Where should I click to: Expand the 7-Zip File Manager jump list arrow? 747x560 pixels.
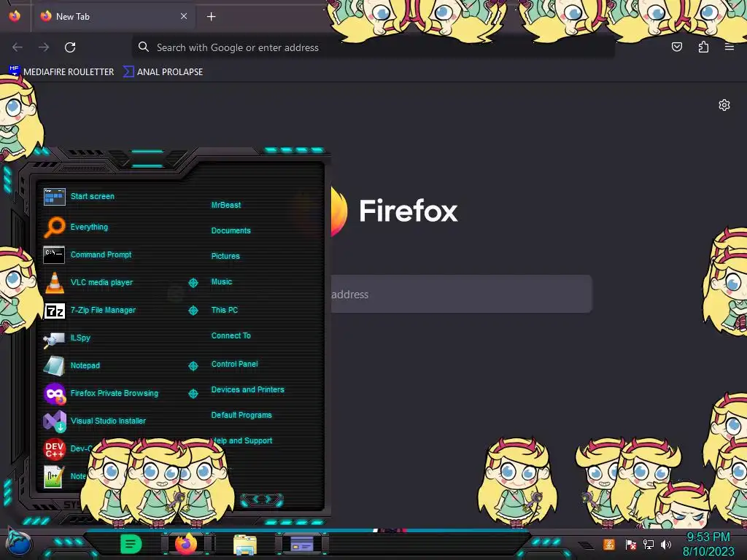tap(193, 311)
